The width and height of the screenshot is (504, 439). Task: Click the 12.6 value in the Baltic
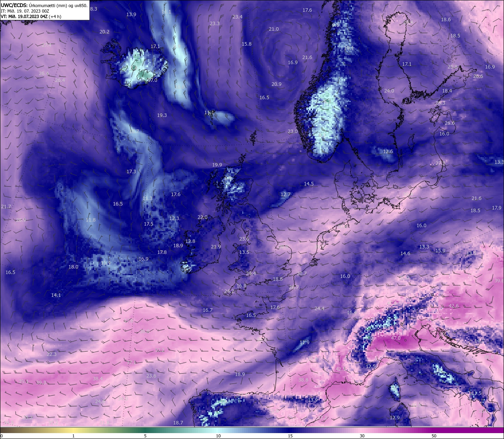pos(388,151)
